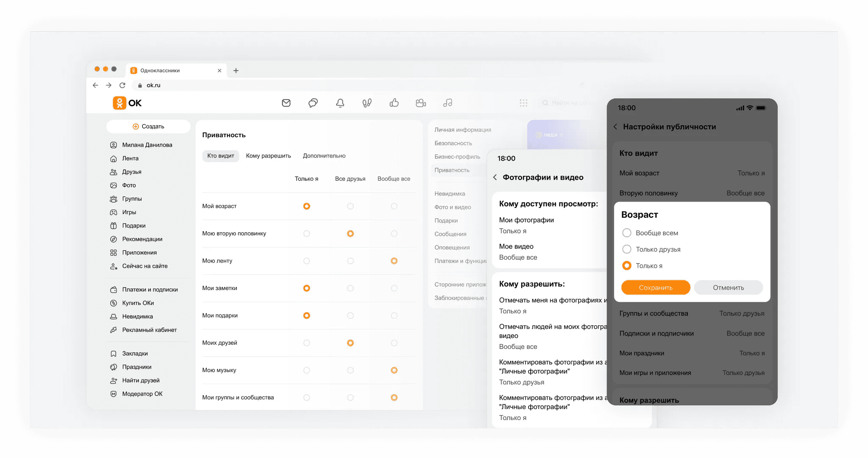Click the Фото icon in sidebar
The height and width of the screenshot is (457, 868).
(x=114, y=186)
